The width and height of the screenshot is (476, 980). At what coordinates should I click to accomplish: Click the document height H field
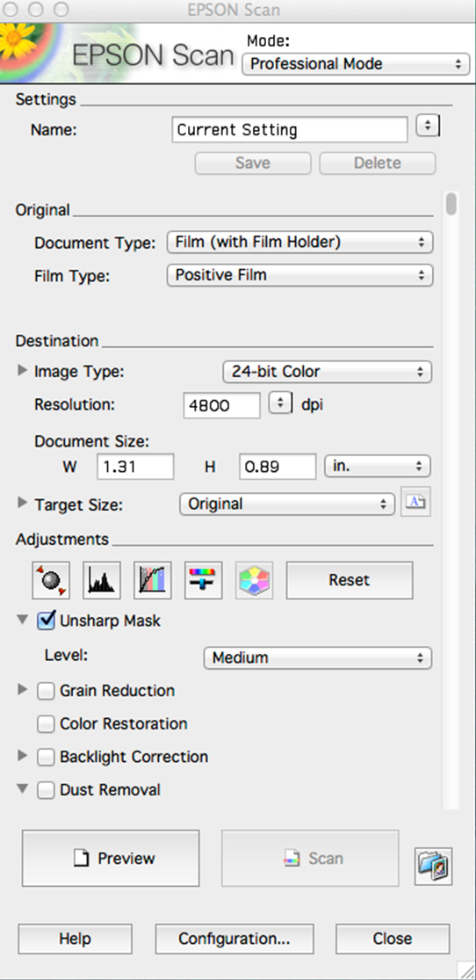(x=278, y=467)
